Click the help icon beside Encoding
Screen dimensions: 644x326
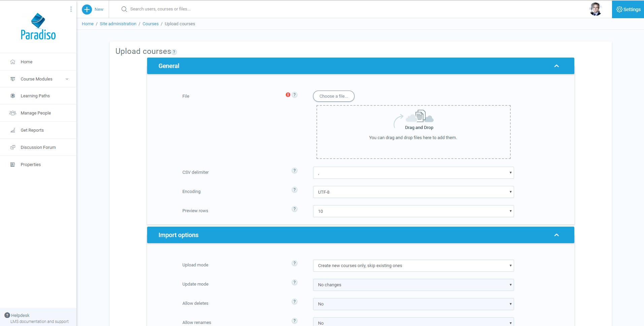(x=295, y=190)
